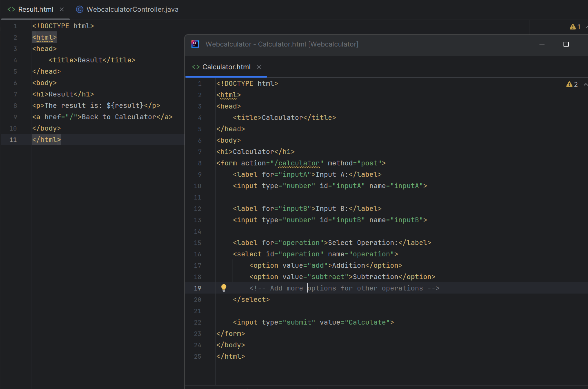Click the IntelliJ IDEA icon in the Webcalculator window title bar

pos(195,44)
